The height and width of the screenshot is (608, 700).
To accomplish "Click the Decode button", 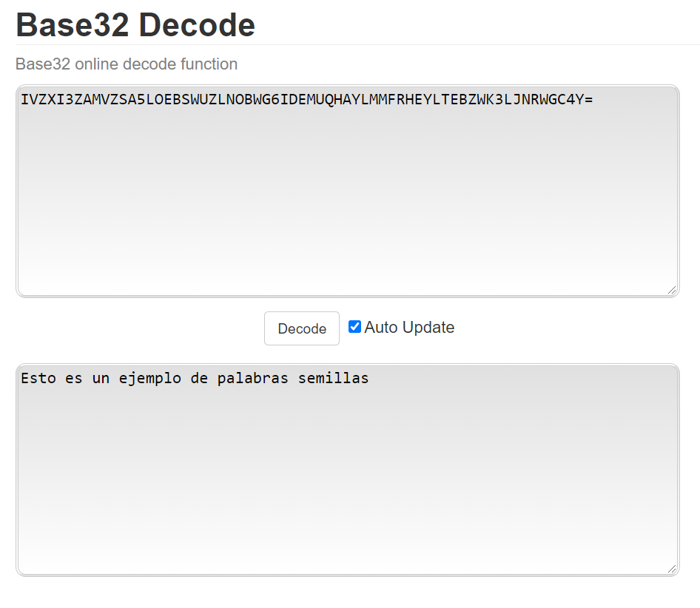I will (302, 328).
